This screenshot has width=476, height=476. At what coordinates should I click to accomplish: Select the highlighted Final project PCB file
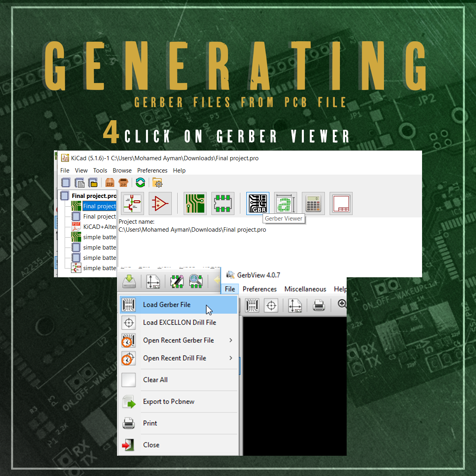coord(99,206)
